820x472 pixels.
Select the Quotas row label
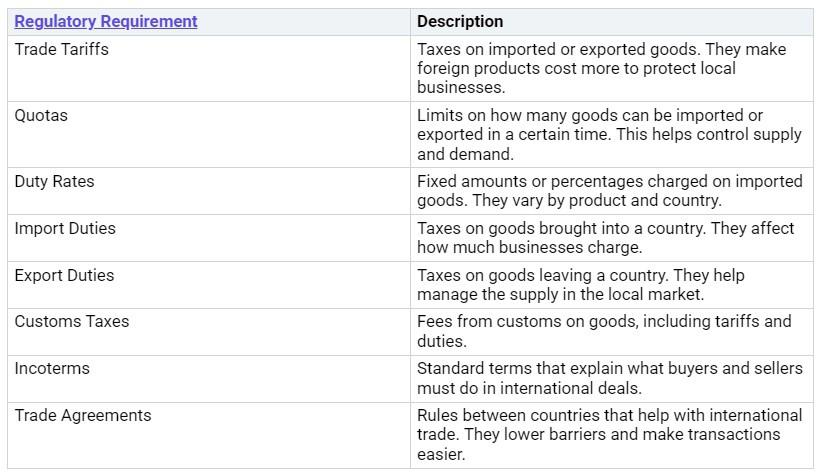pos(41,115)
